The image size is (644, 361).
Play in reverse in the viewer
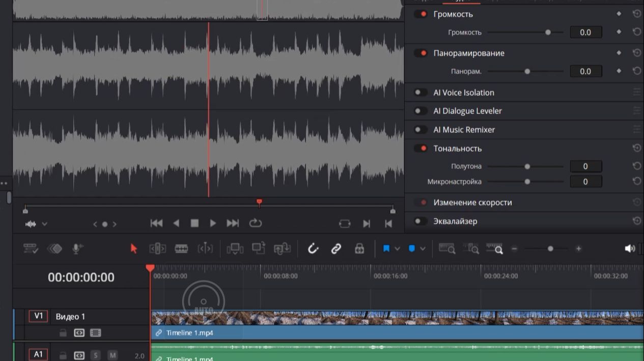pos(176,223)
